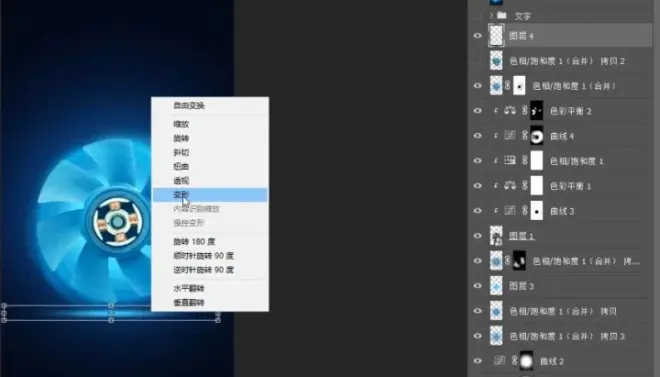Click mask link icon of 曲线 4
This screenshot has width=660, height=377.
[524, 135]
